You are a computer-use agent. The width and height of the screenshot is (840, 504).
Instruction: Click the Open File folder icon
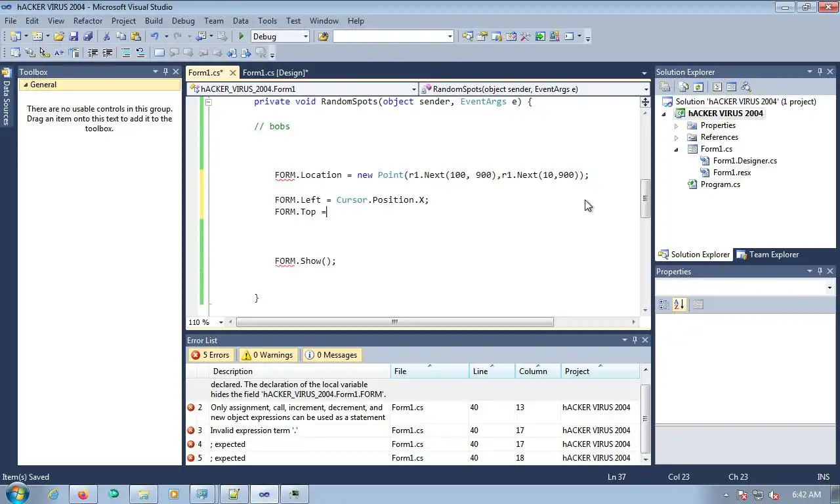pyautogui.click(x=59, y=37)
